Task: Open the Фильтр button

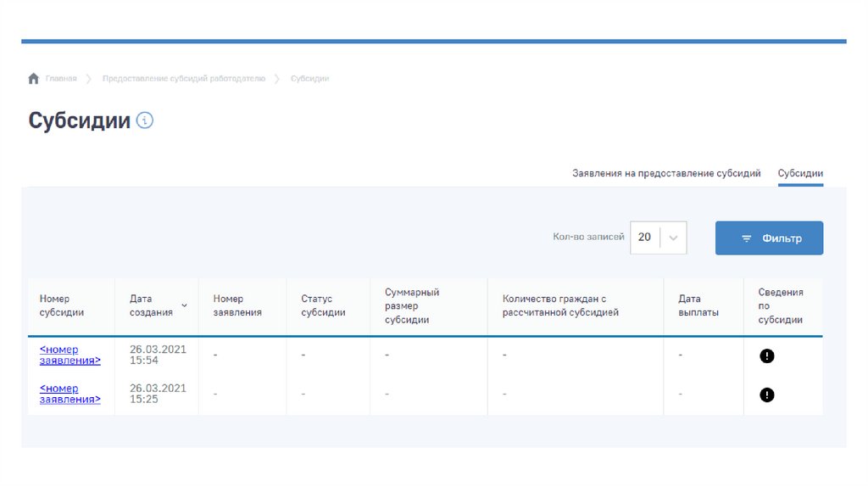Action: point(769,238)
